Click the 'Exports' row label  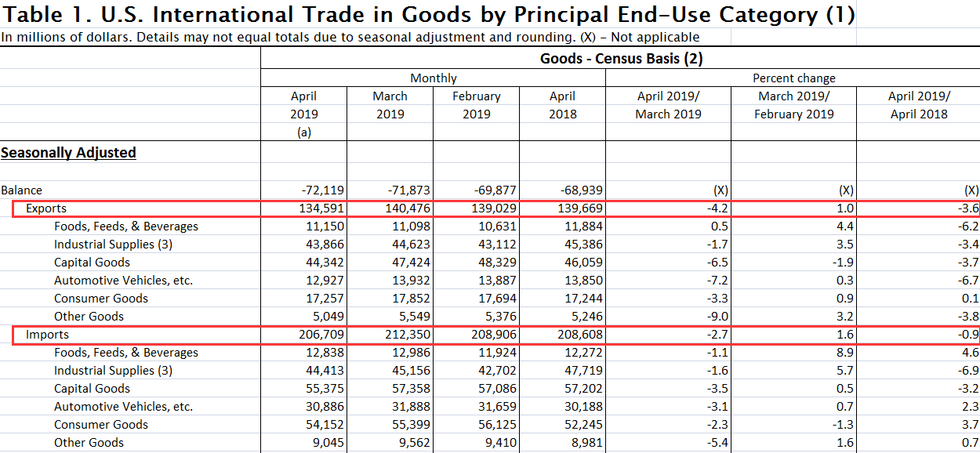[x=46, y=208]
